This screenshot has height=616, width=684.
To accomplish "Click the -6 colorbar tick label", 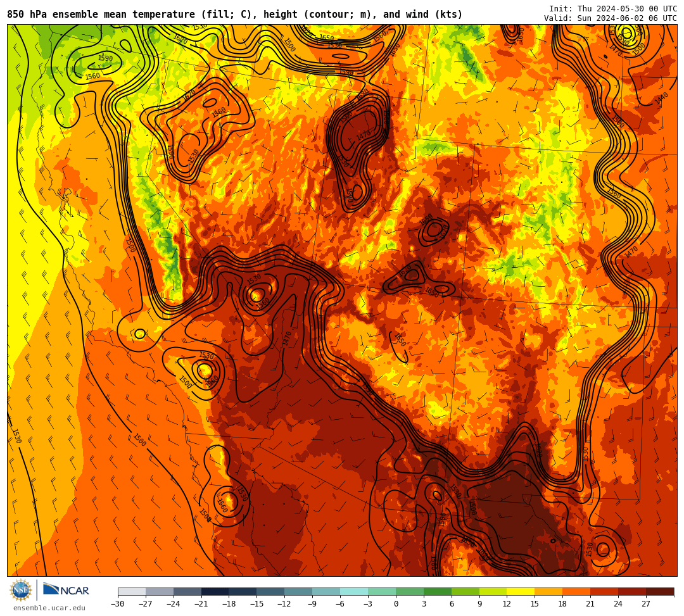I will coord(340,604).
